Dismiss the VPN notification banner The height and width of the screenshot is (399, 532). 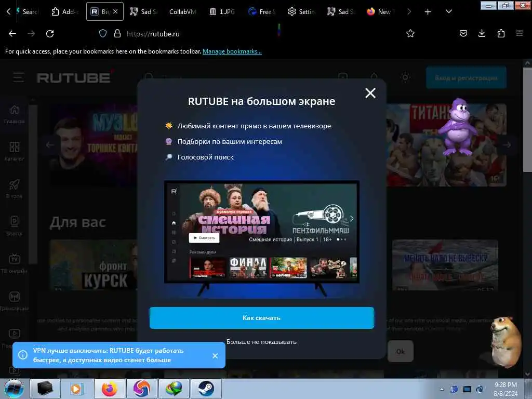coord(215,355)
